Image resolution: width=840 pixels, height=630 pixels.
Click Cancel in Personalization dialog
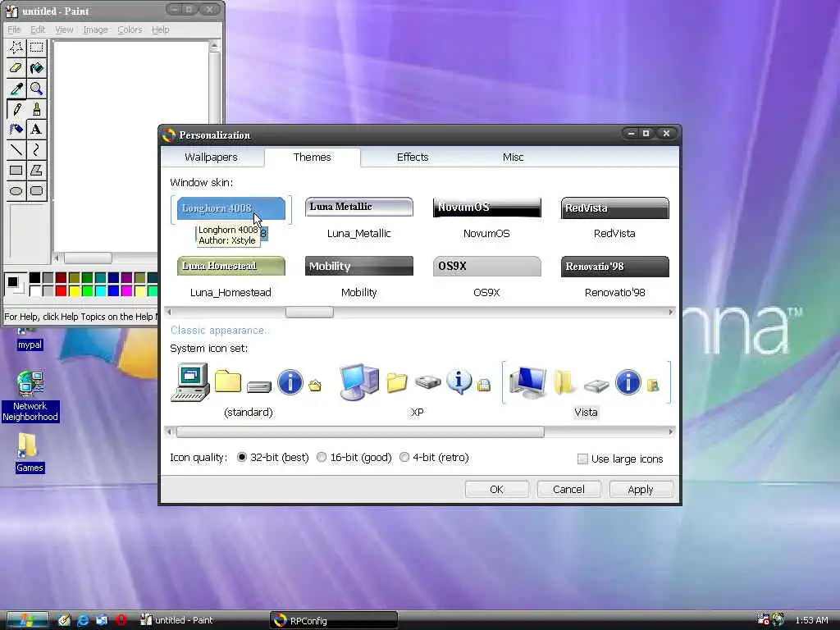click(x=568, y=489)
